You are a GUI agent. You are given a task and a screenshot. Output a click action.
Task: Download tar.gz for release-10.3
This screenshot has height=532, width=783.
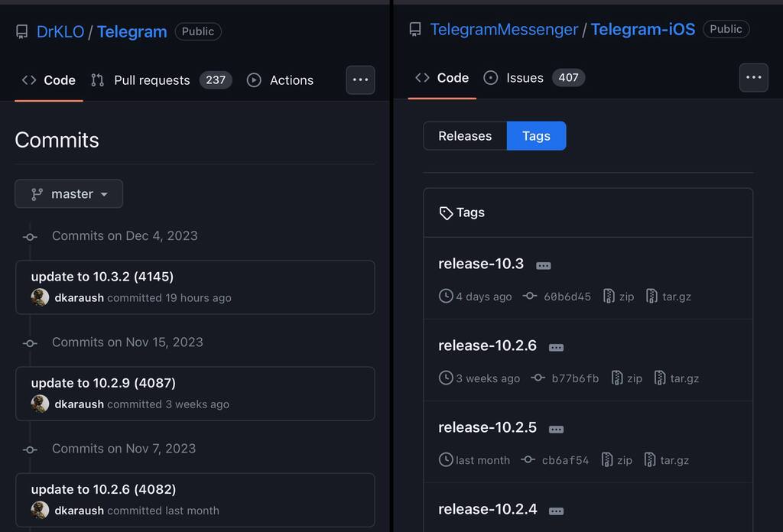click(x=677, y=297)
